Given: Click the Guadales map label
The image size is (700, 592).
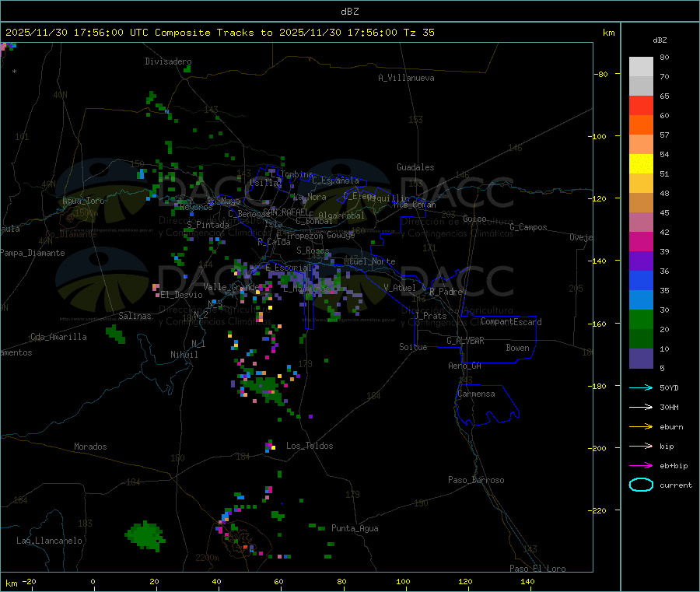Looking at the screenshot, I should click(415, 167).
